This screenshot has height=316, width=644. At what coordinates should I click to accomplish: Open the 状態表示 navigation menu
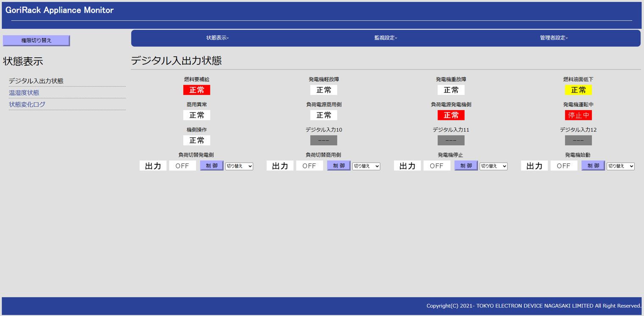[217, 38]
